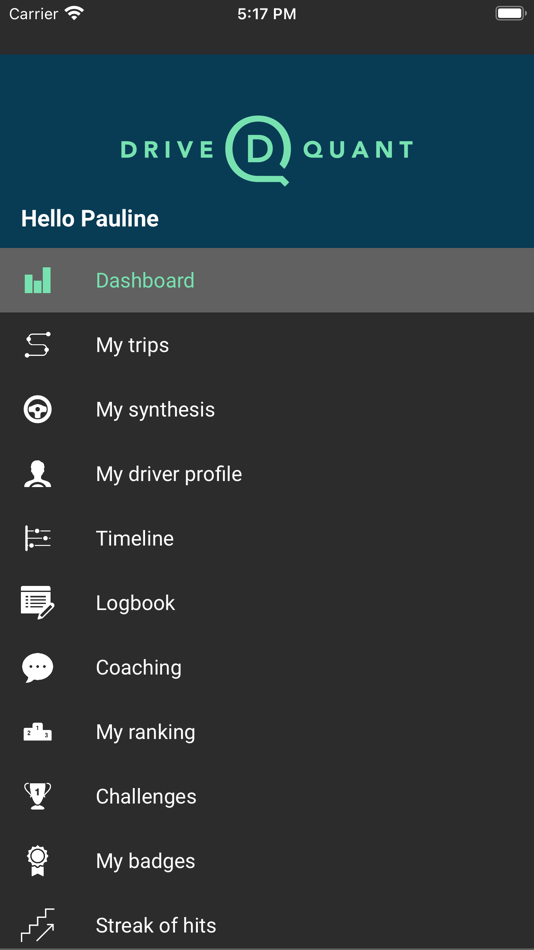Select Timeline menu entry
The height and width of the screenshot is (950, 534).
267,539
